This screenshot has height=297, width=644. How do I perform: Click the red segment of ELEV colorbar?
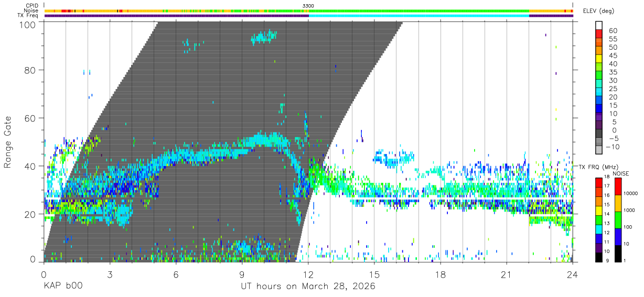point(599,34)
